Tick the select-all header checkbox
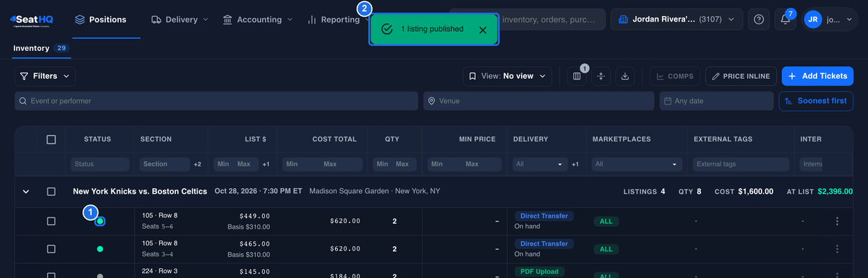The height and width of the screenshot is (278, 868). pos(51,139)
